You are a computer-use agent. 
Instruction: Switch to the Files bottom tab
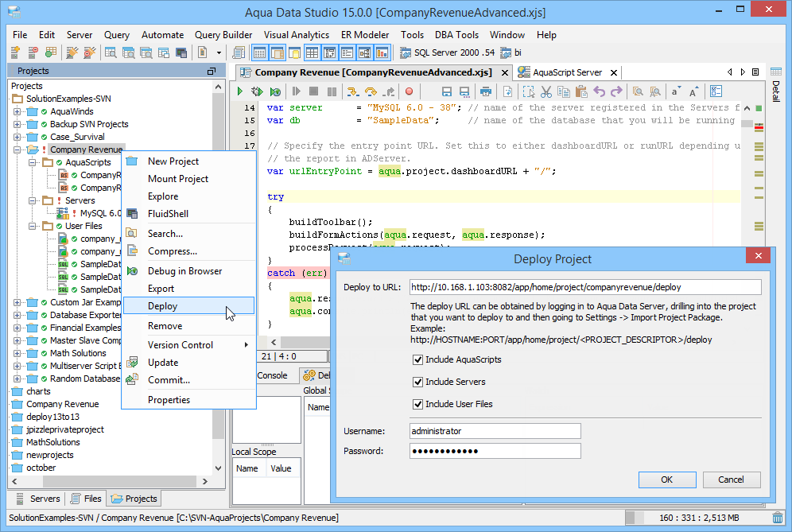(87, 499)
